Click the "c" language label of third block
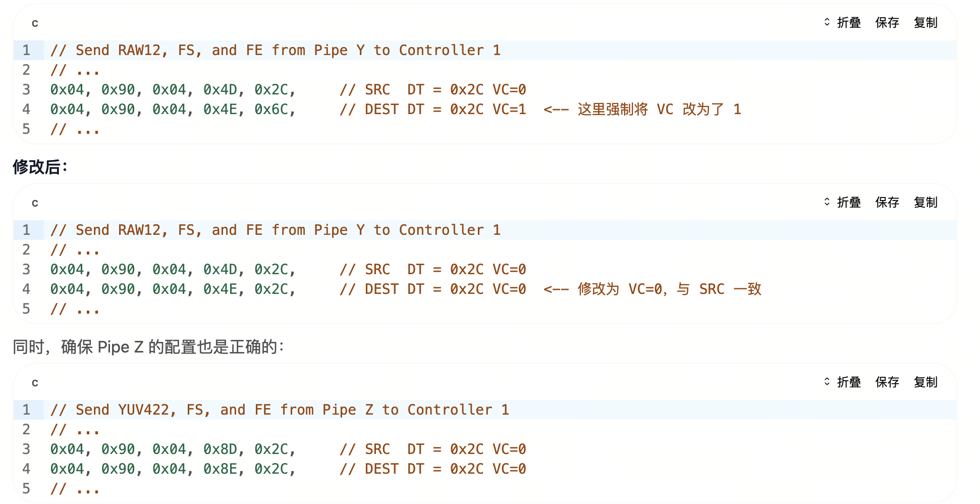Screen dimensions: 980x504 [35, 383]
